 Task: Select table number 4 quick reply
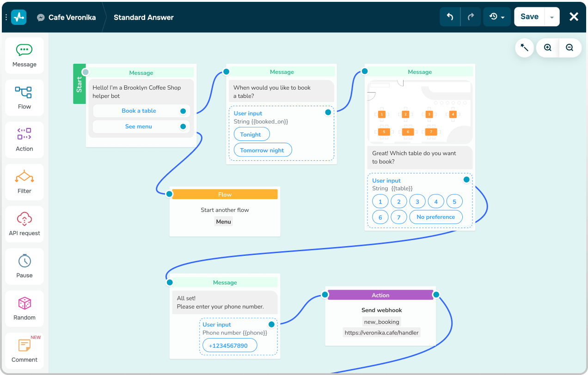(436, 201)
